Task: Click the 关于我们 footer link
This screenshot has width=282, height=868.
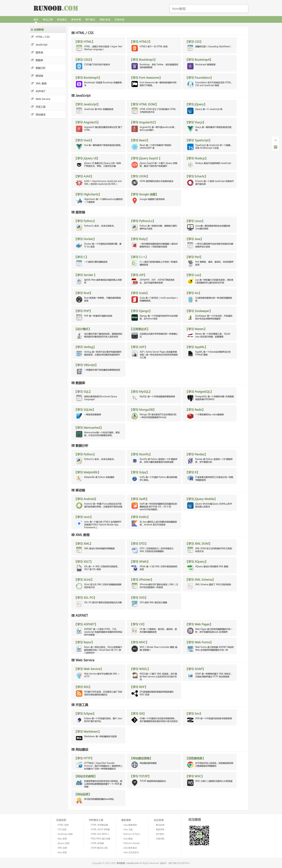Action: click(160, 834)
